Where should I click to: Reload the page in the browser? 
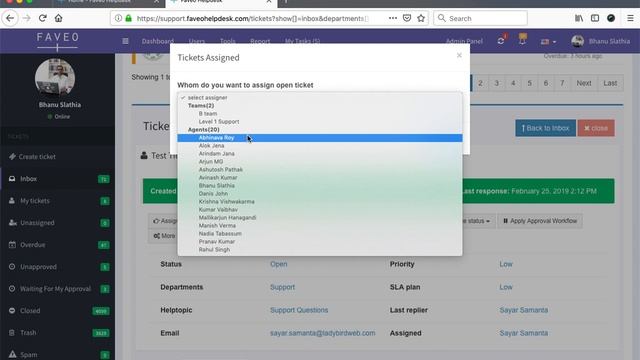tap(42, 18)
